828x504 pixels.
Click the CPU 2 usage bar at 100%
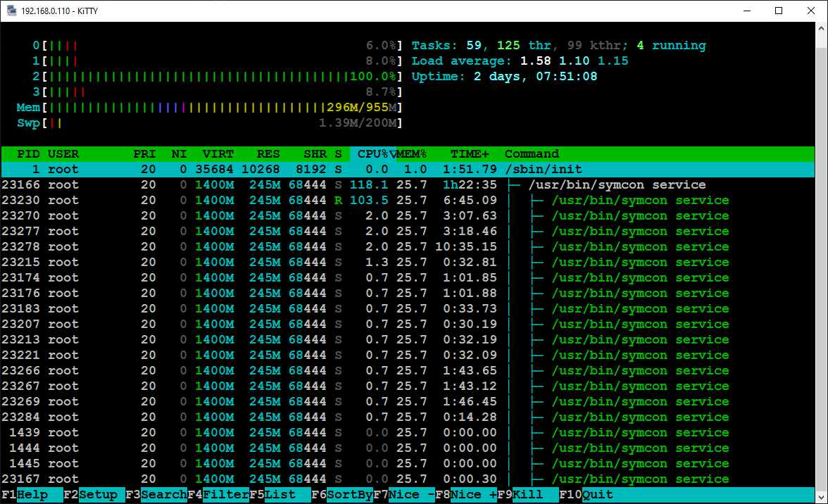(x=222, y=77)
